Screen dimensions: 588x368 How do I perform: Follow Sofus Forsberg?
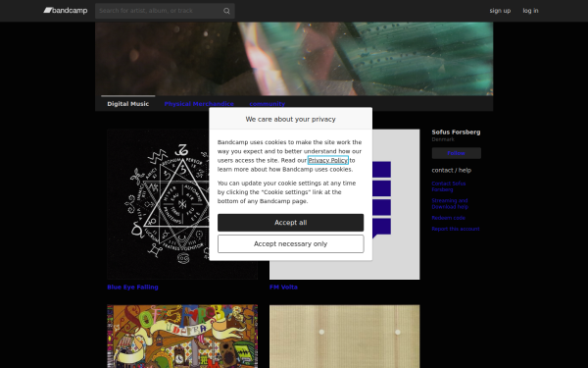coord(456,153)
